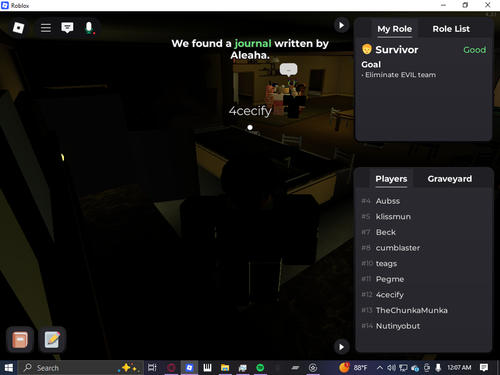Click the taskbar Search box
This screenshot has width=500, height=375.
click(x=81, y=368)
